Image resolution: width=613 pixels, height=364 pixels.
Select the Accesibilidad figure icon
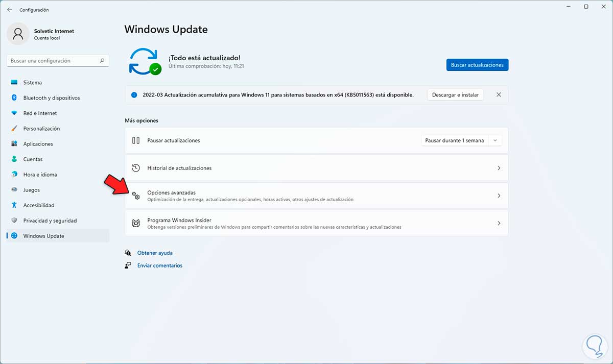coord(14,205)
